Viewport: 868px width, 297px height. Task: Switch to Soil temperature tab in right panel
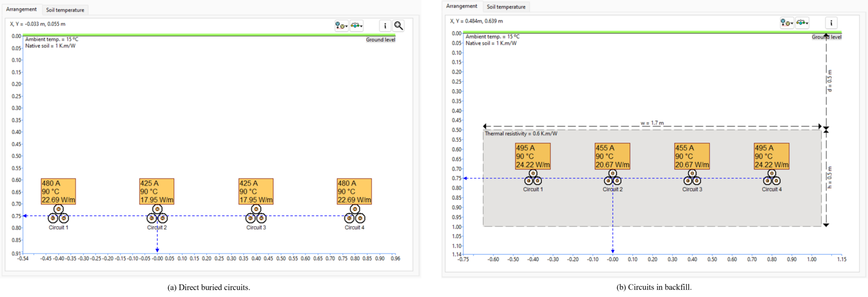(x=506, y=7)
